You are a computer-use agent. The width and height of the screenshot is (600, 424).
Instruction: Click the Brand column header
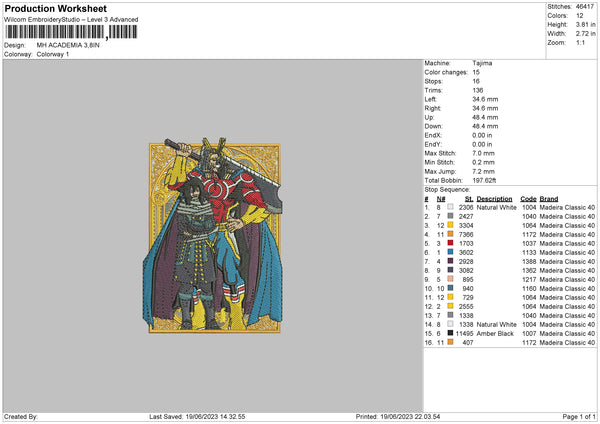[549, 198]
